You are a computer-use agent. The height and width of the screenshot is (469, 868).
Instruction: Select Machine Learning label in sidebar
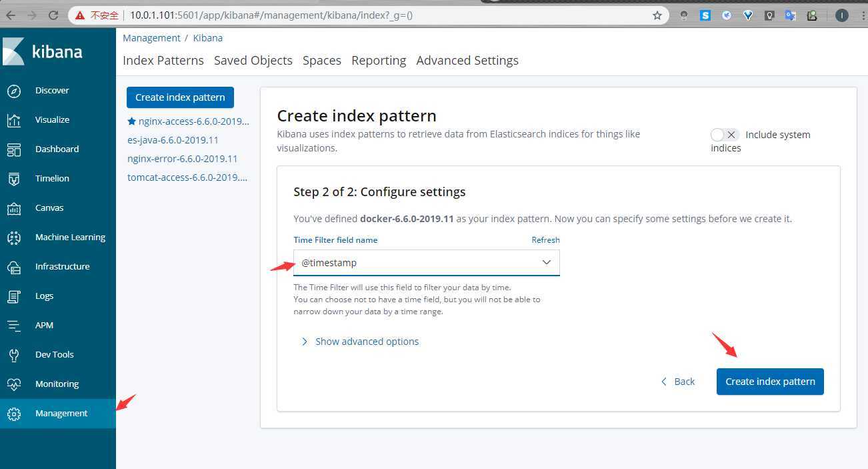pyautogui.click(x=70, y=238)
